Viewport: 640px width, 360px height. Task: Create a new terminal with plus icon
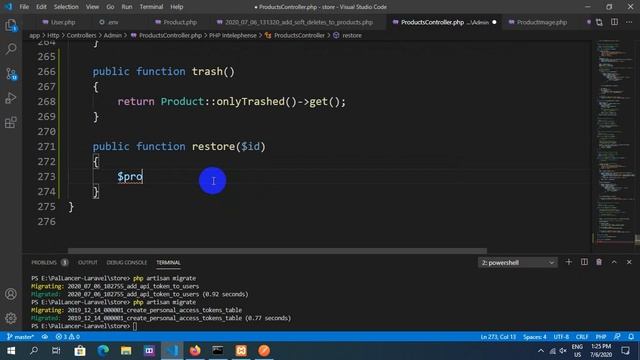click(569, 262)
